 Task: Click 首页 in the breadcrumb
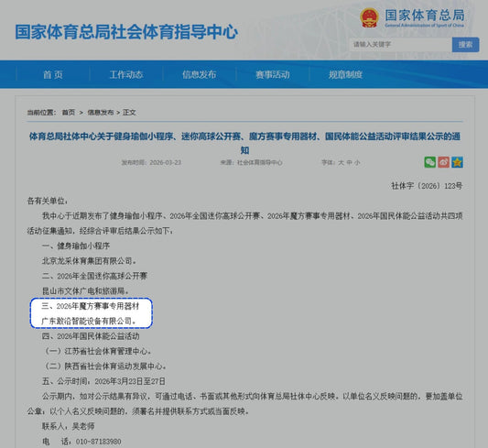(x=69, y=113)
